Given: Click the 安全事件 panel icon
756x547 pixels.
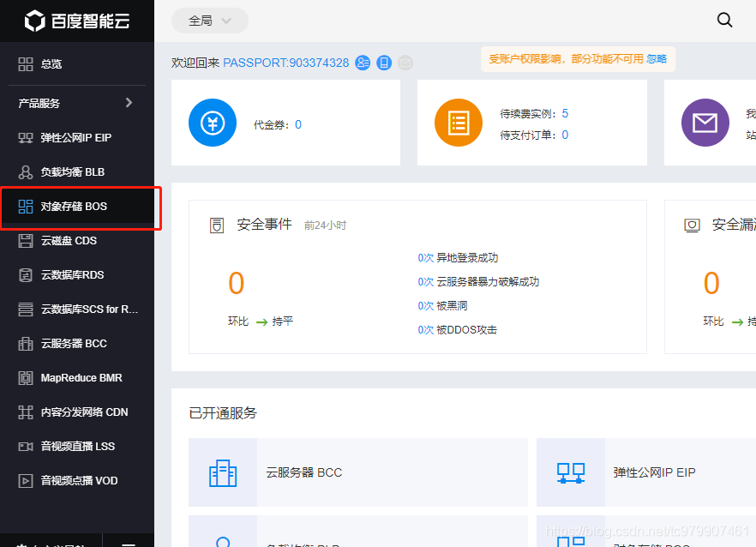Looking at the screenshot, I should click(217, 225).
